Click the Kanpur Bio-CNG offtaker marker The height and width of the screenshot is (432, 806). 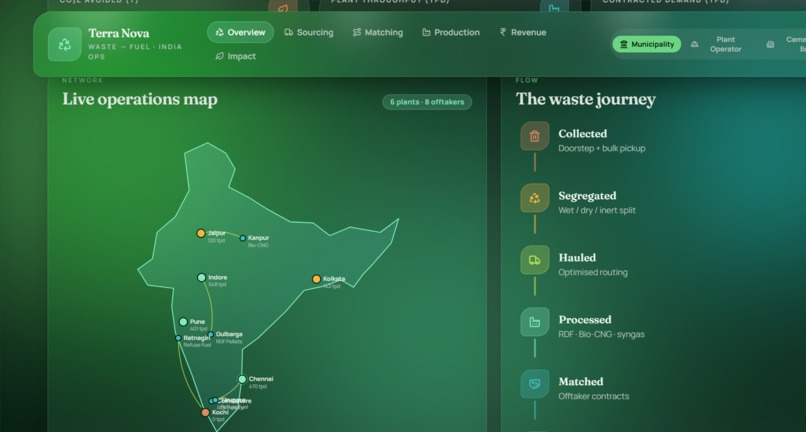(243, 238)
